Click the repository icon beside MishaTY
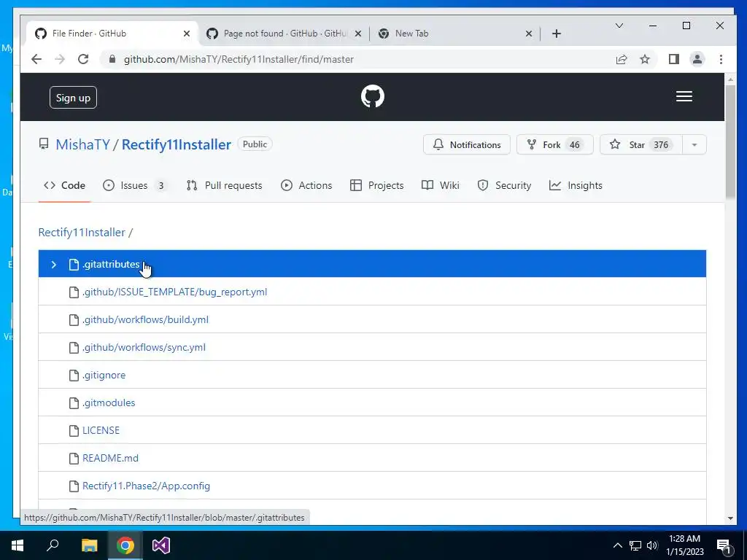Screen dimensions: 747x560 pyautogui.click(x=44, y=144)
